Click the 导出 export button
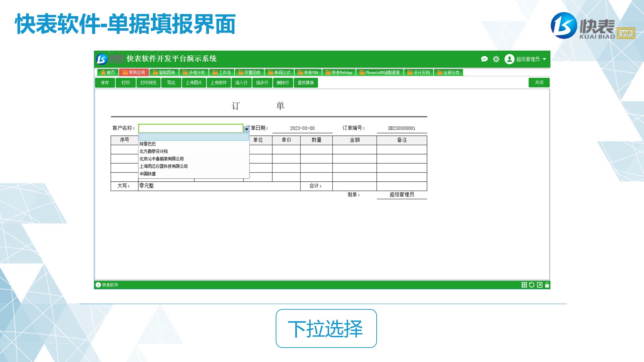The width and height of the screenshot is (644, 362). [x=171, y=83]
